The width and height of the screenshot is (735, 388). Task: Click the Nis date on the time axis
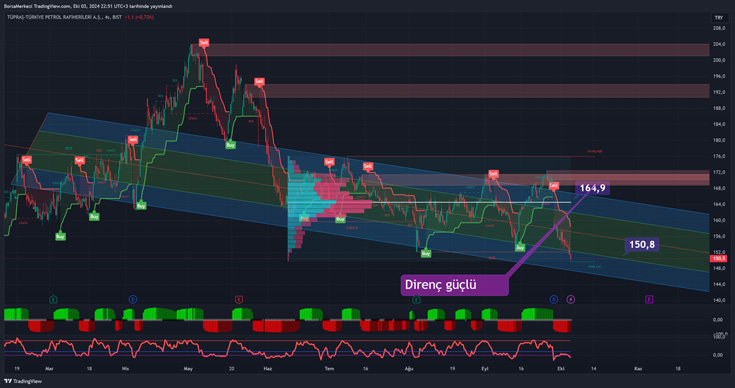126,369
